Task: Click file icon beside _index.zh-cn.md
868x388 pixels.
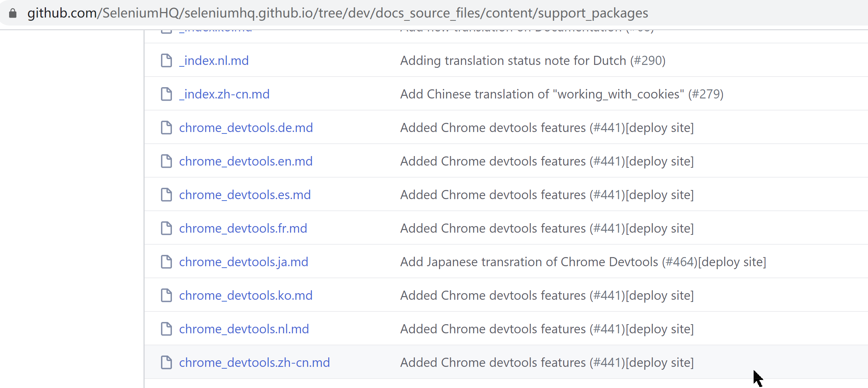Action: pos(166,94)
